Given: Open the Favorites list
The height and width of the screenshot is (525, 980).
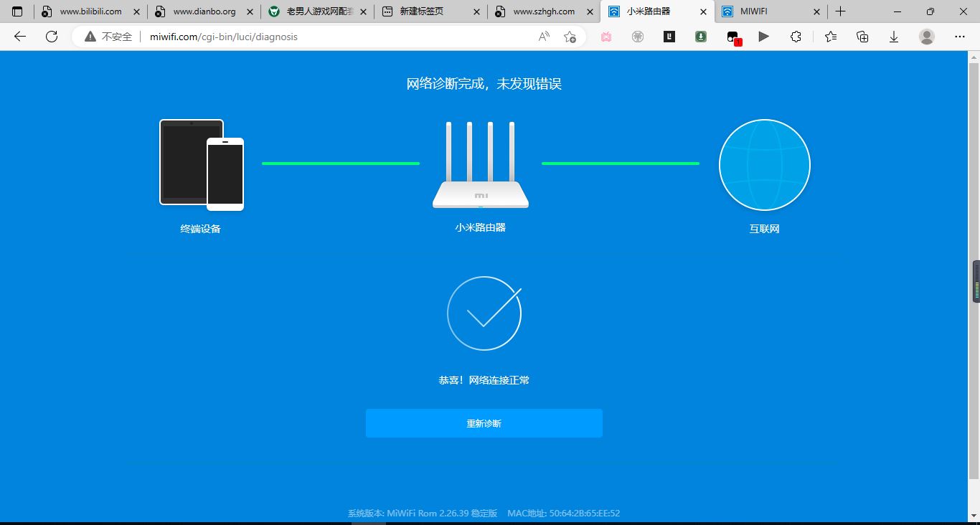Looking at the screenshot, I should [x=831, y=37].
